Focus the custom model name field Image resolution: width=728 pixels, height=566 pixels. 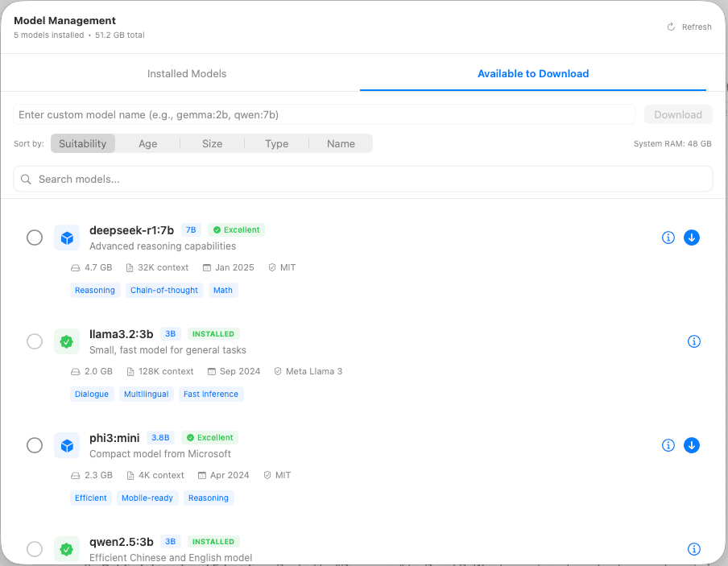pyautogui.click(x=324, y=114)
